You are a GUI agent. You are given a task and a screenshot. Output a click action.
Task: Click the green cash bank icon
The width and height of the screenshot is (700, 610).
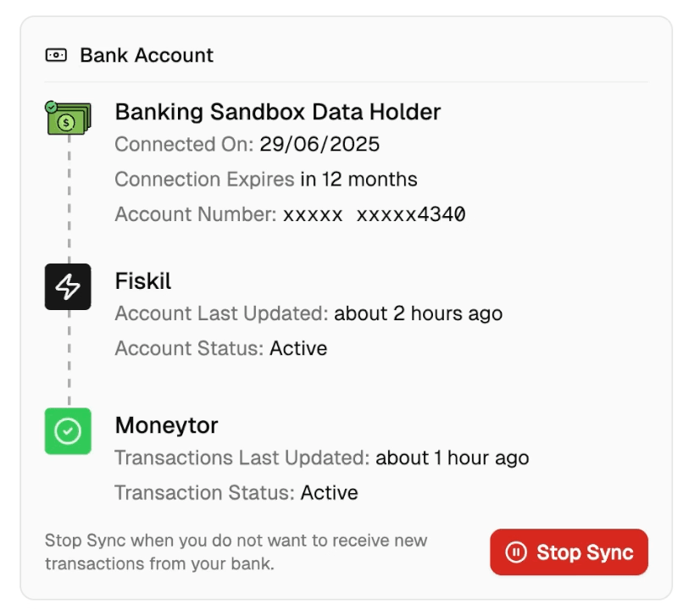point(66,119)
